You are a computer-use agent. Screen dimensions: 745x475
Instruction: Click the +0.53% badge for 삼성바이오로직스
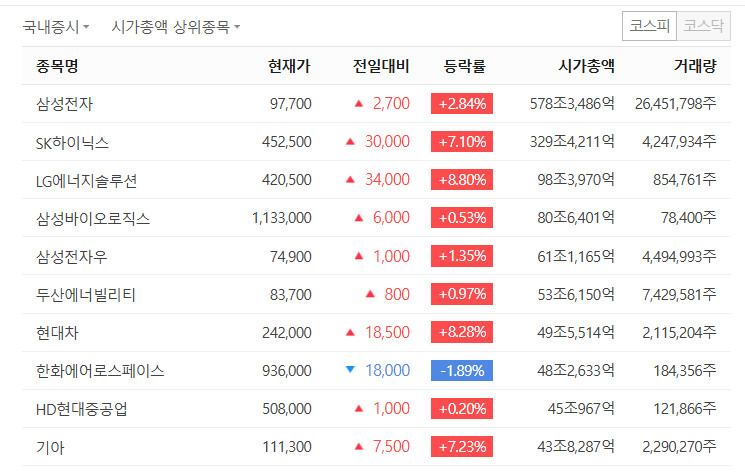[x=462, y=218]
